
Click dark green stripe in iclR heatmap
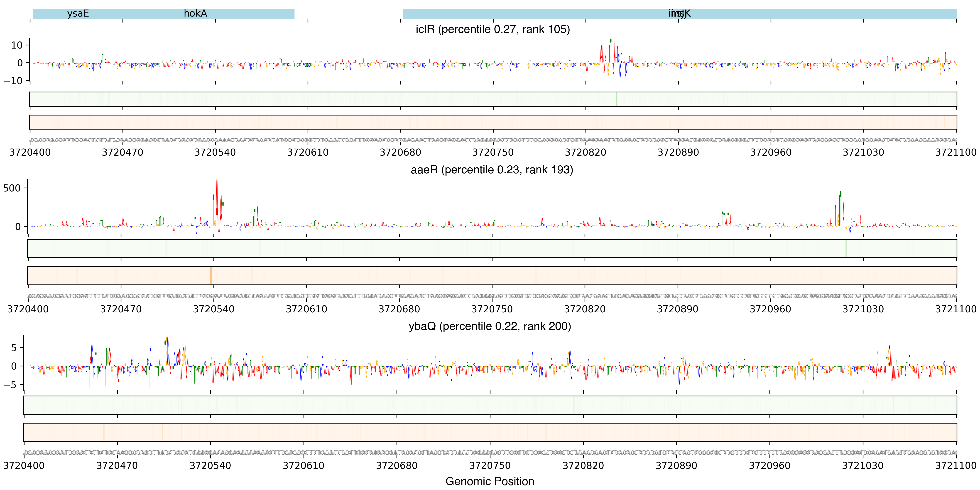[616, 99]
